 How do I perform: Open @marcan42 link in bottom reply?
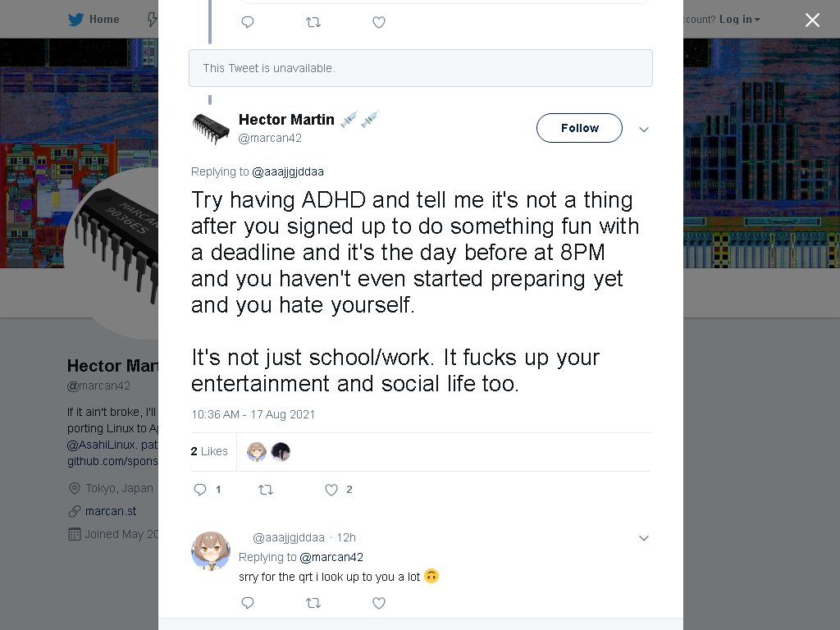click(331, 557)
